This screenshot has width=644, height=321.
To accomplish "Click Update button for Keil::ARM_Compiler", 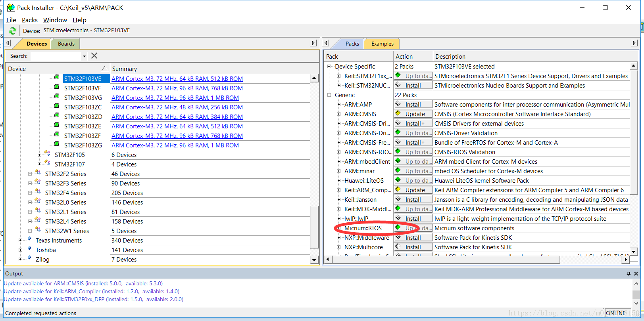I will [x=413, y=190].
